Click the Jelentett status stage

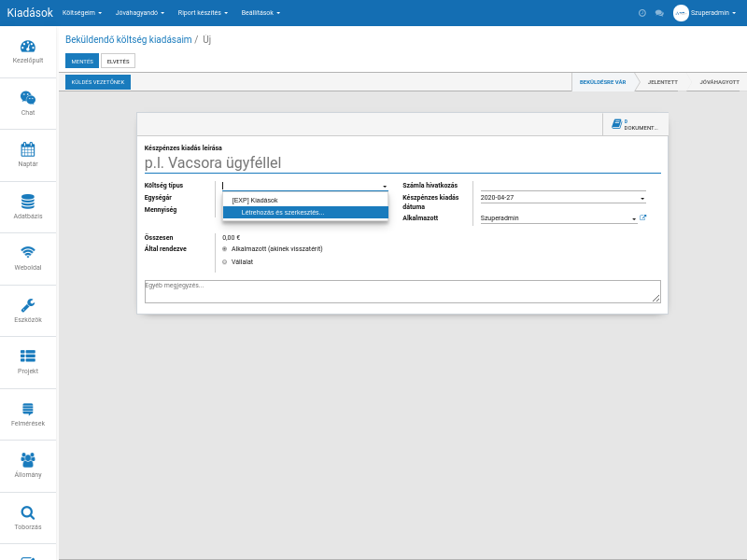(662, 82)
